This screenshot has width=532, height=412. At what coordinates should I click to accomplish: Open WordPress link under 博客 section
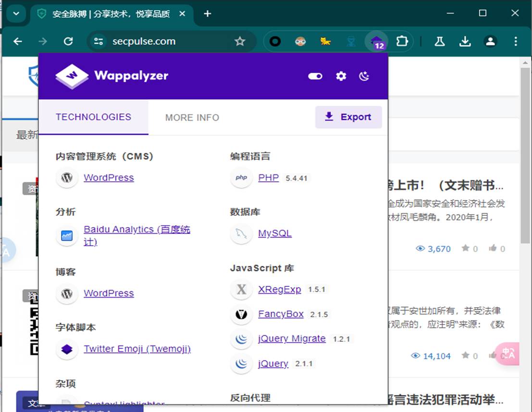click(109, 293)
